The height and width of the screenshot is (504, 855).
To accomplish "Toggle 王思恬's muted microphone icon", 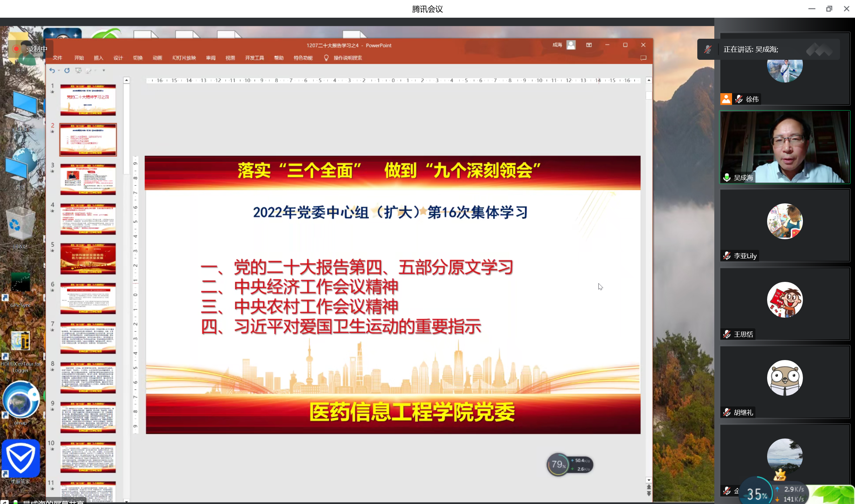I will (727, 334).
